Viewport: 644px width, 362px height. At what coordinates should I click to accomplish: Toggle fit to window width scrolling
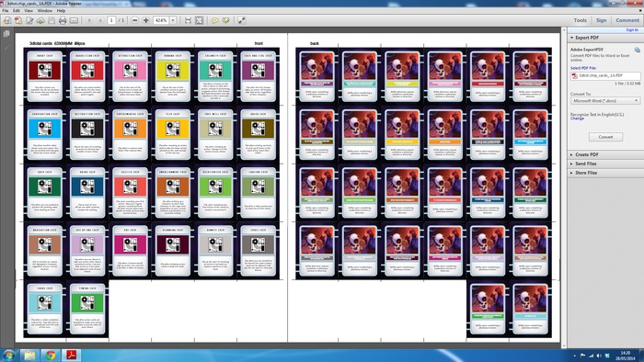click(188, 20)
